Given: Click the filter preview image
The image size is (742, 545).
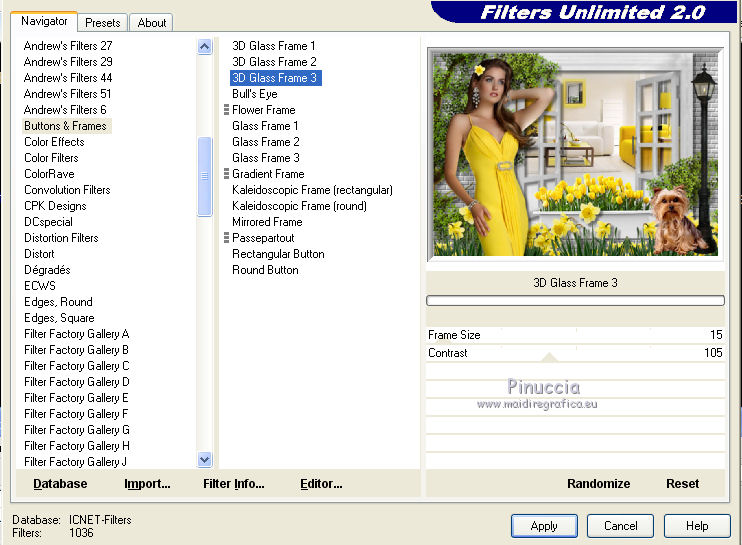Looking at the screenshot, I should [575, 154].
